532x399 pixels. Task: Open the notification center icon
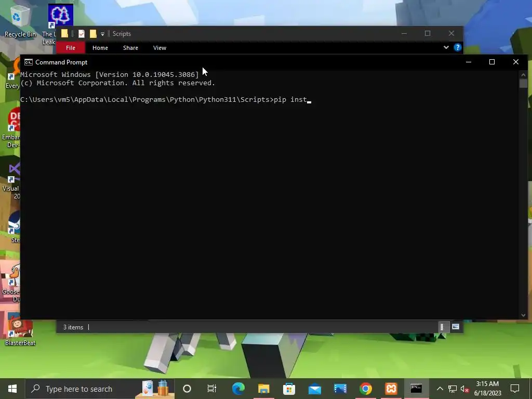click(x=515, y=389)
